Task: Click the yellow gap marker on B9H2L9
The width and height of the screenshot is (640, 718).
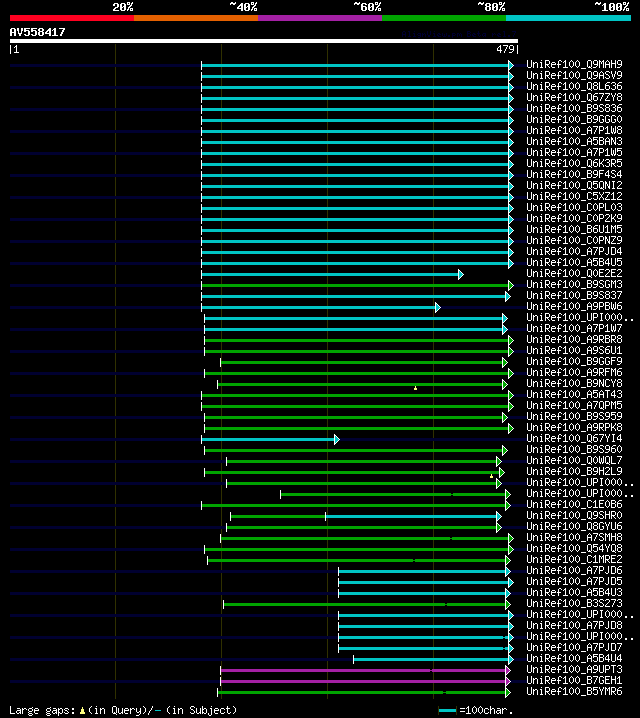Action: point(492,476)
